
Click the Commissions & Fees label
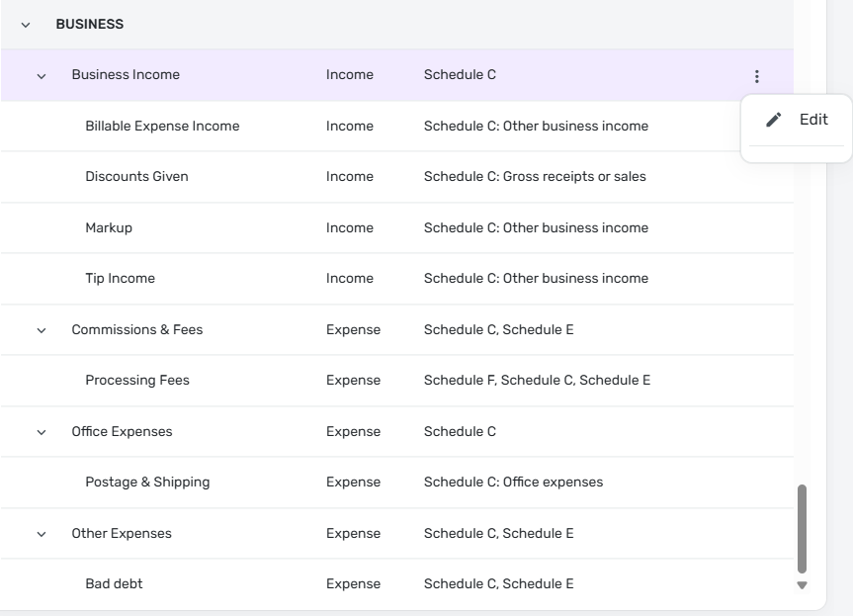coord(136,330)
